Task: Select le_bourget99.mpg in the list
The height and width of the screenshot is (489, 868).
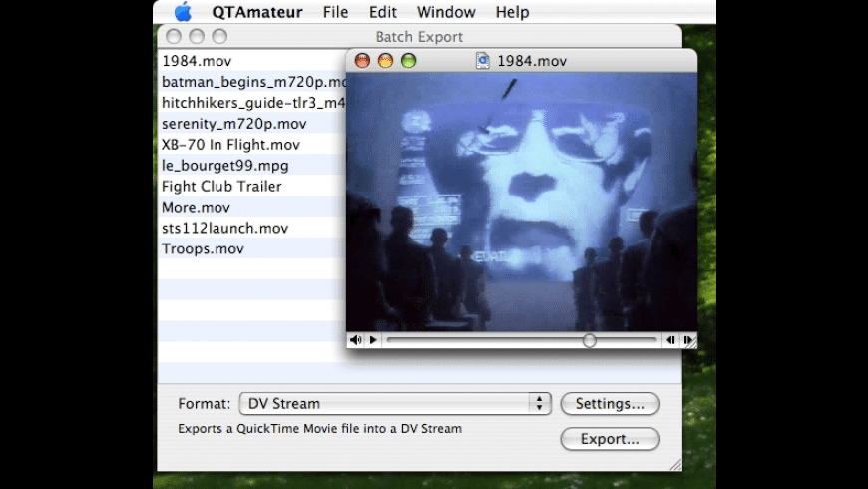Action: 251,165
